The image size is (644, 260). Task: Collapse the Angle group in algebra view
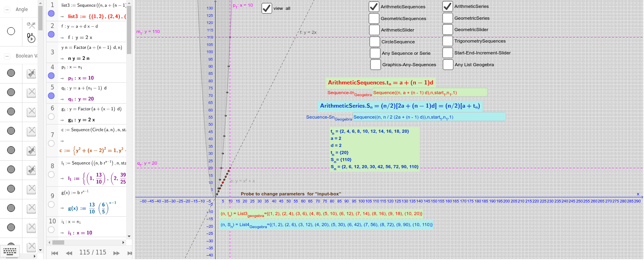[7, 9]
